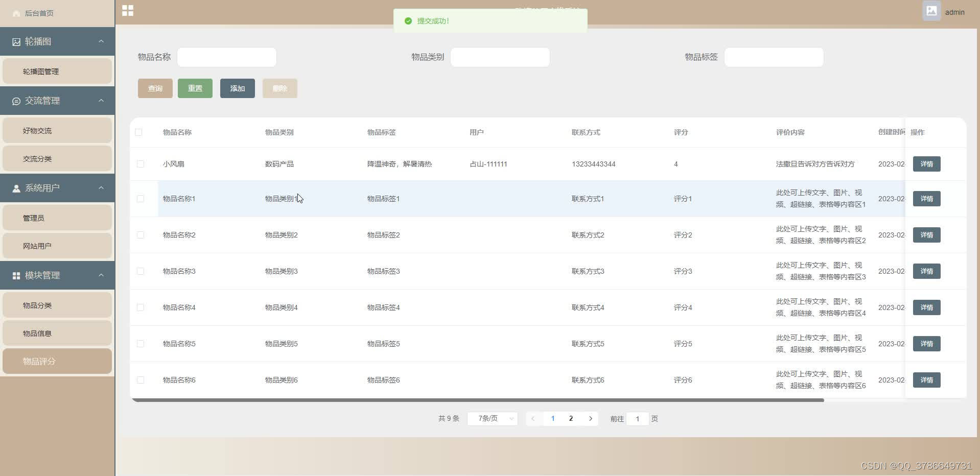Click cell 降温神奇，解暑清热
This screenshot has height=476, width=980.
[400, 164]
